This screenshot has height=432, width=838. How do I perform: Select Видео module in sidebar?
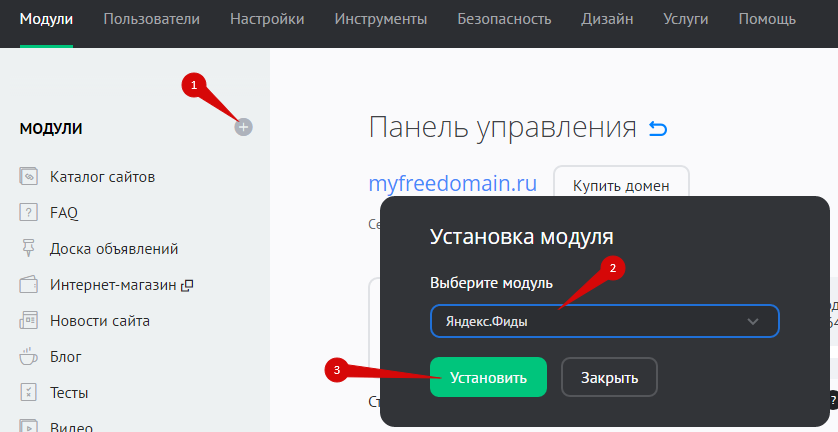(x=71, y=425)
